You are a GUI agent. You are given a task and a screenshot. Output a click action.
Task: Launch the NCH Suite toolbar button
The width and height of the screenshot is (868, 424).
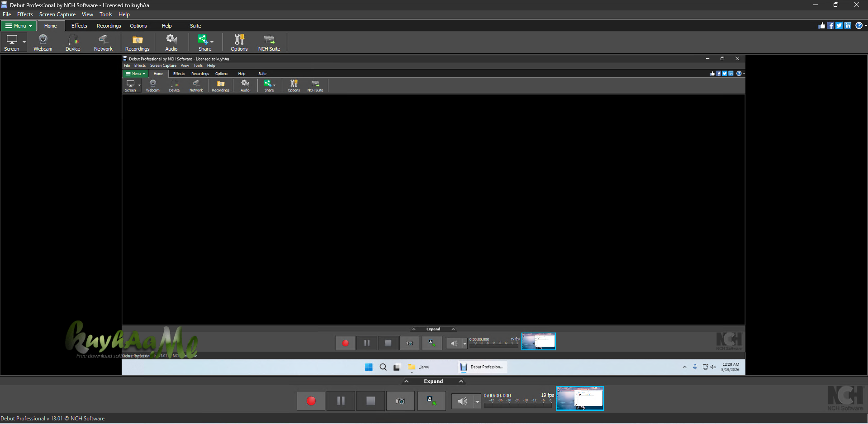tap(269, 42)
